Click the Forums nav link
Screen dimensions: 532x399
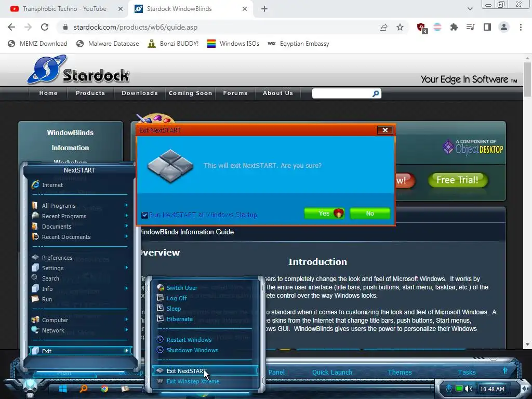point(235,93)
